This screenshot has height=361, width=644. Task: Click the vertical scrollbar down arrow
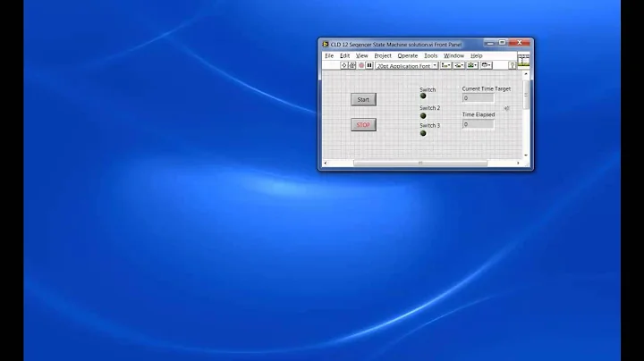tap(526, 155)
